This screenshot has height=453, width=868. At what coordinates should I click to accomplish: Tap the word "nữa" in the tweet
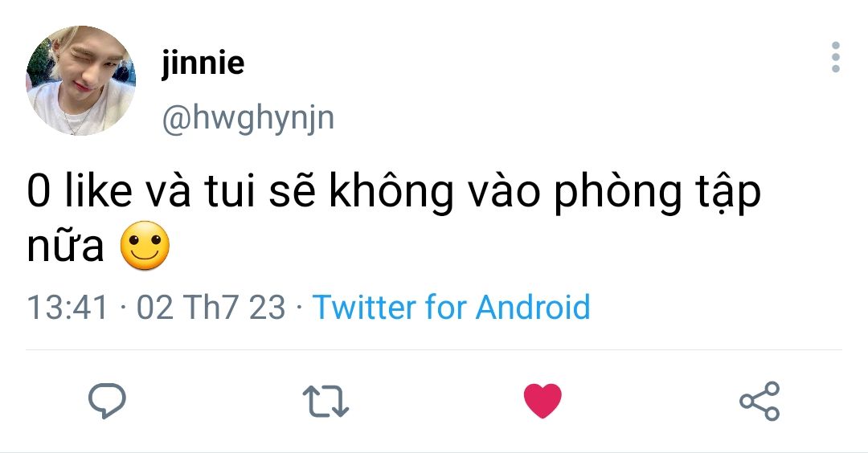[x=65, y=247]
